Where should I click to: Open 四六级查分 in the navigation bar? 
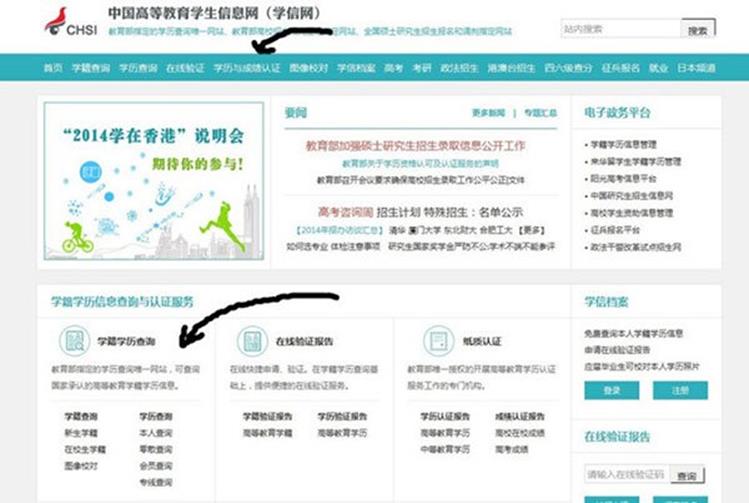click(x=568, y=68)
